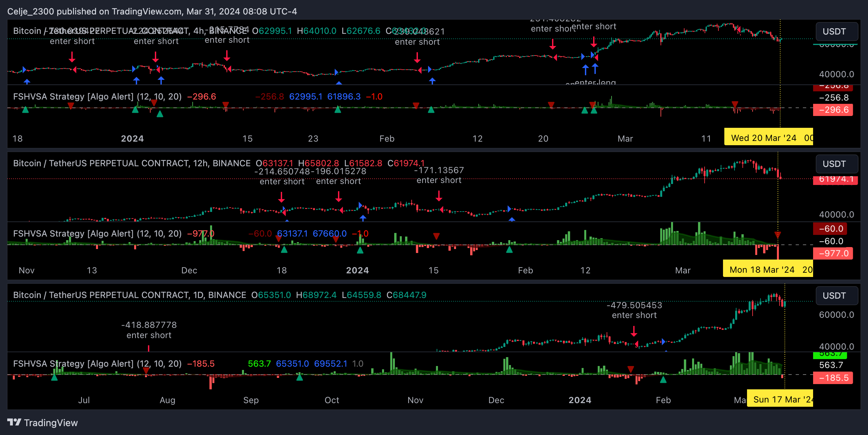Click red short arrow under -214.650748 label
Image resolution: width=868 pixels, height=435 pixels.
click(x=281, y=197)
